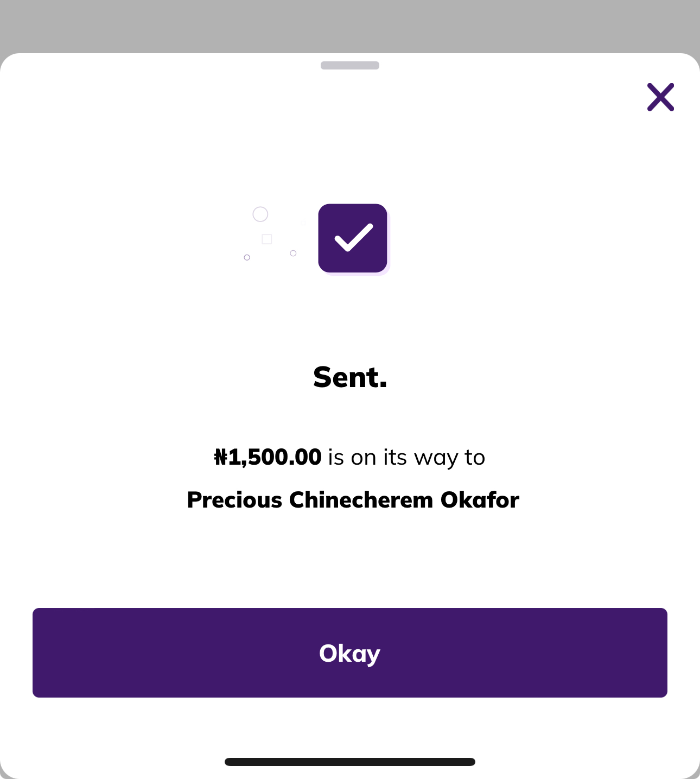Click the "Sent." heading
Viewport: 700px width, 779px height.
click(350, 377)
